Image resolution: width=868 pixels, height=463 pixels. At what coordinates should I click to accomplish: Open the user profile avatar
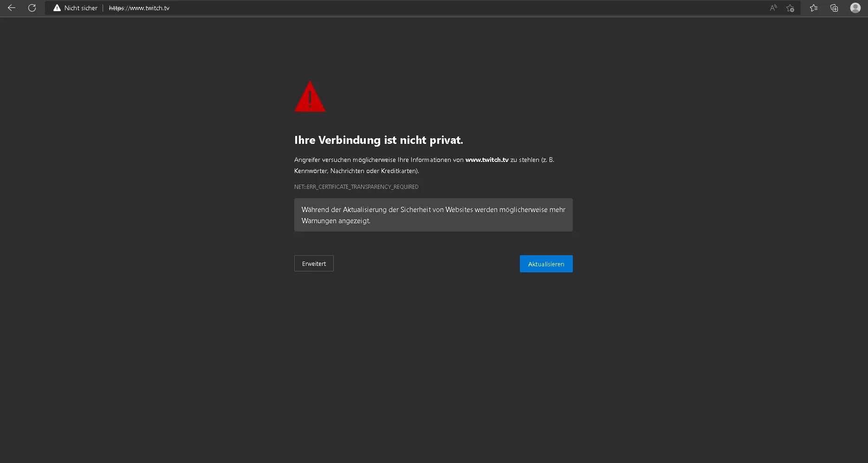(x=855, y=8)
